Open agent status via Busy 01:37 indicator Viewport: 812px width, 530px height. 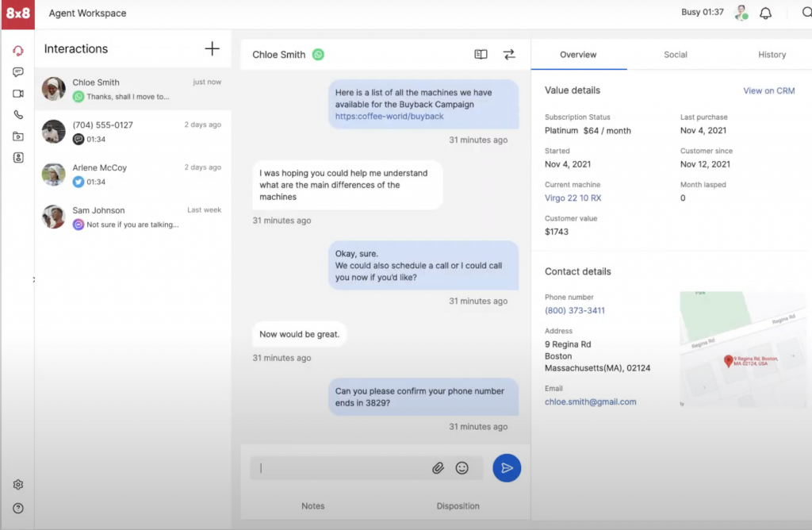click(x=703, y=13)
